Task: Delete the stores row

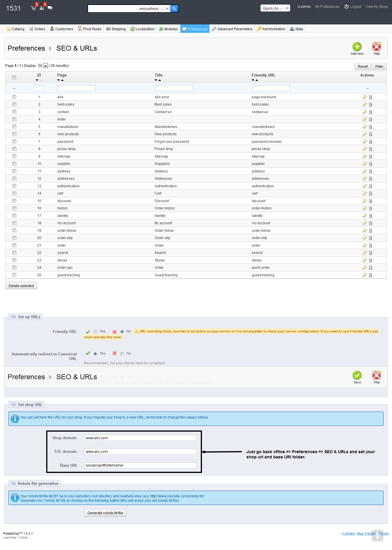Action: pyautogui.click(x=370, y=260)
